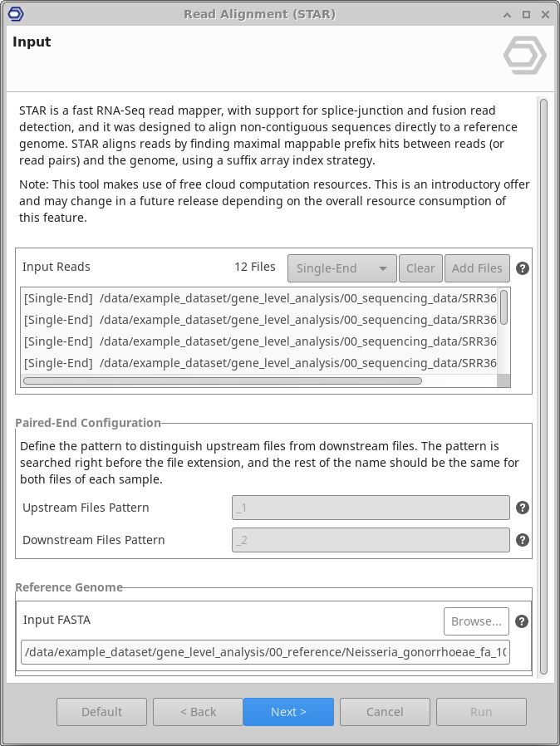Click the file list horizontal scrollbar
This screenshot has width=560, height=746.
223,381
